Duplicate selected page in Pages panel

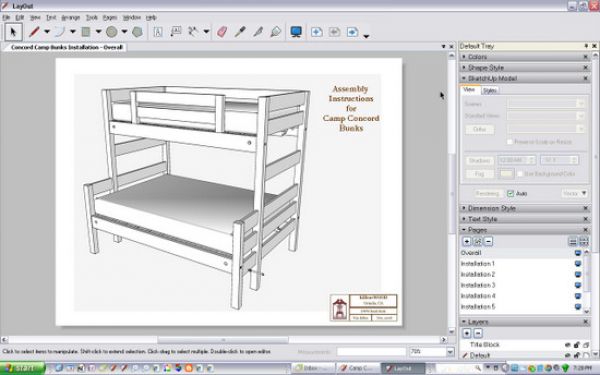[x=478, y=241]
